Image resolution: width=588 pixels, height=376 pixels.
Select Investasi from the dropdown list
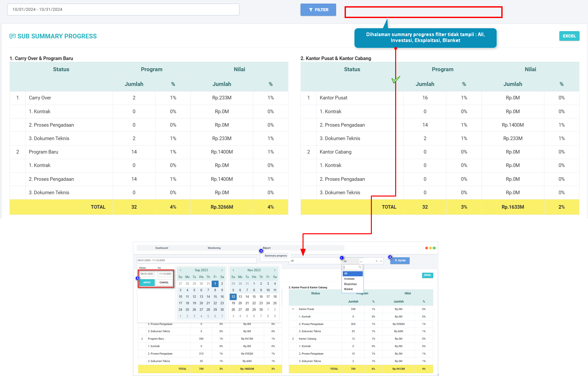pyautogui.click(x=349, y=279)
